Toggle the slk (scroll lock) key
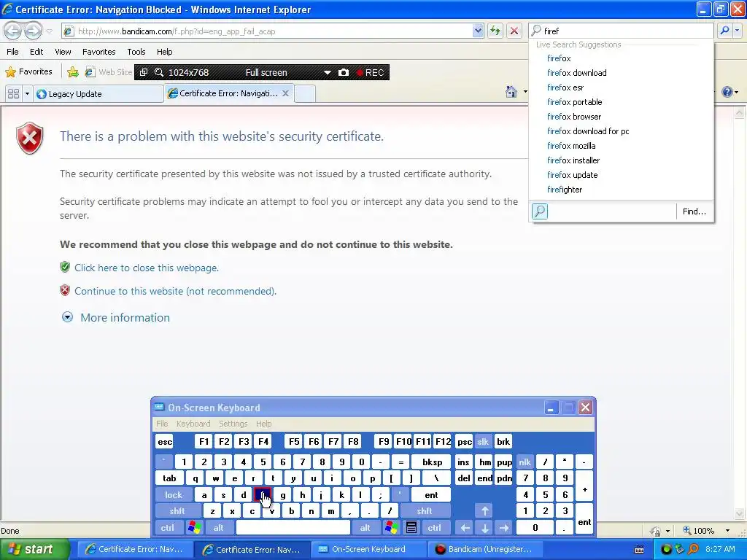The image size is (747, 560). click(x=483, y=442)
